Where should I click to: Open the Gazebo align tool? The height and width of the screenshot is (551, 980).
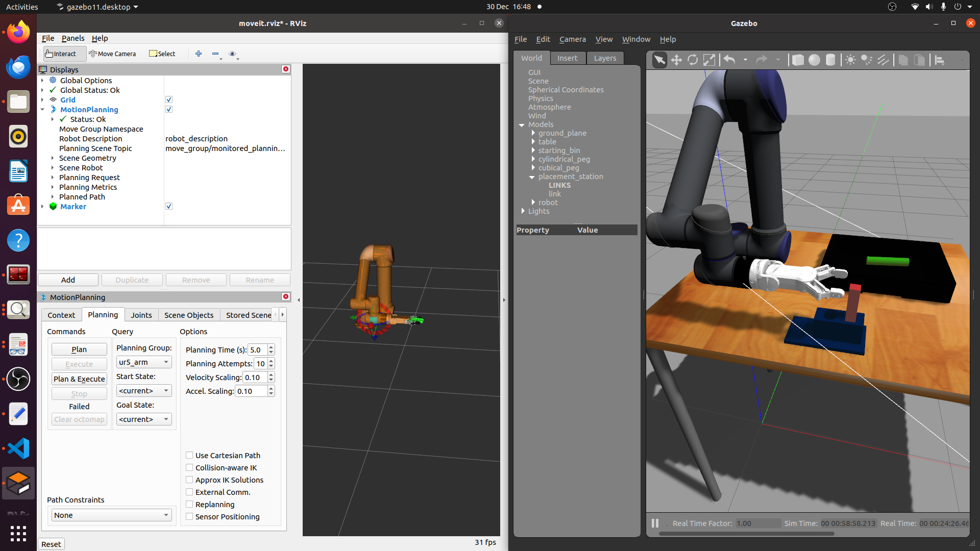pyautogui.click(x=940, y=60)
